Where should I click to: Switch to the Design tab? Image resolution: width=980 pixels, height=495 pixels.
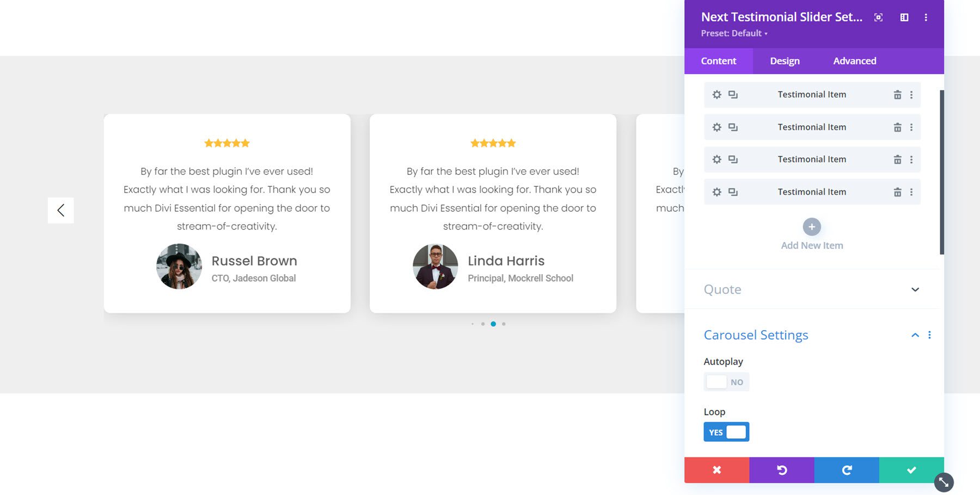[x=785, y=61]
